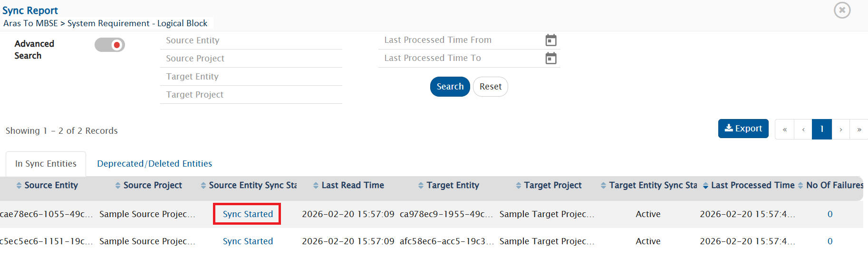Screen dimensions: 868x259
Task: Export the sync report records
Action: click(743, 129)
